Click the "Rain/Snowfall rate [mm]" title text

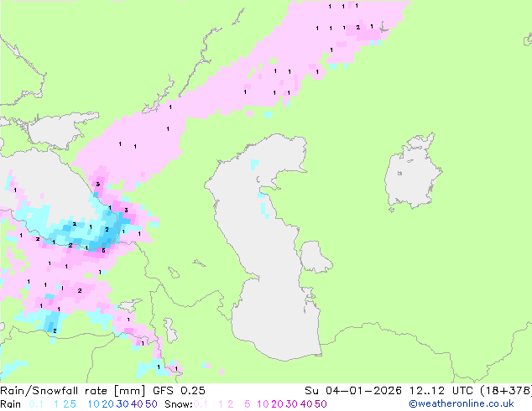pos(73,391)
